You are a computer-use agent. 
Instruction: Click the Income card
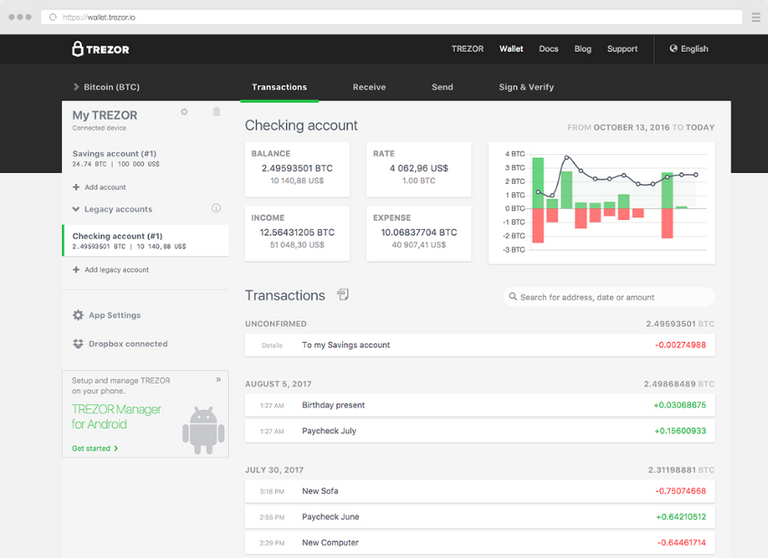tap(297, 234)
